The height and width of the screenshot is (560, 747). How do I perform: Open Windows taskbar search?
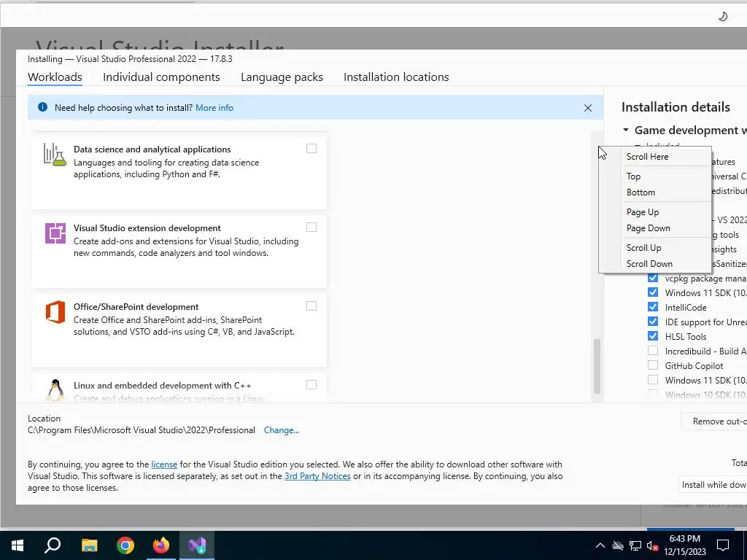click(53, 545)
